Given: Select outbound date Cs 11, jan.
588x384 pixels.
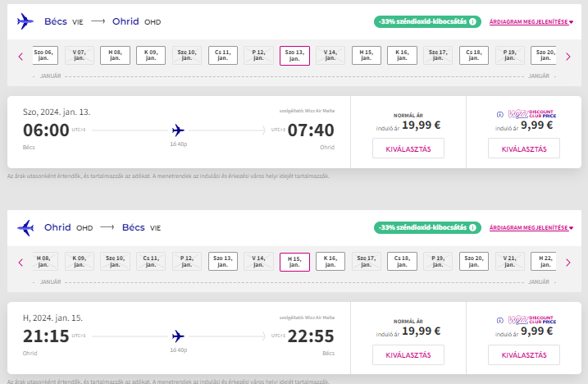Looking at the screenshot, I should tap(223, 56).
